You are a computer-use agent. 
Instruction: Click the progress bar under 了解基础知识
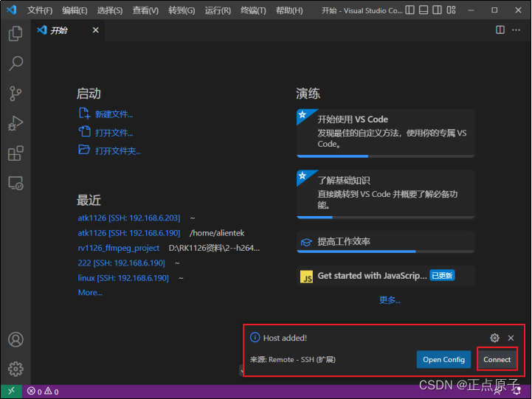click(385, 218)
